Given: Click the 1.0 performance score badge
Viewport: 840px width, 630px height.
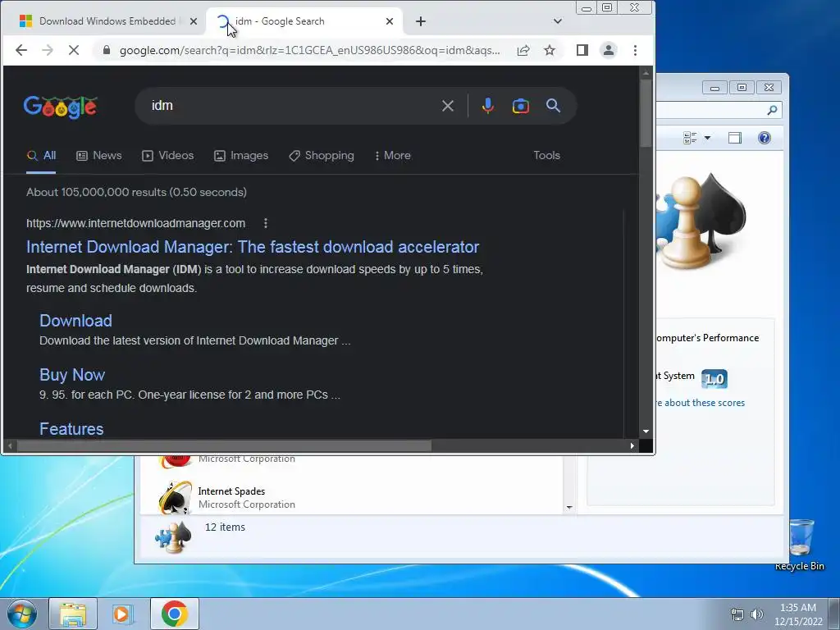Looking at the screenshot, I should tap(714, 379).
